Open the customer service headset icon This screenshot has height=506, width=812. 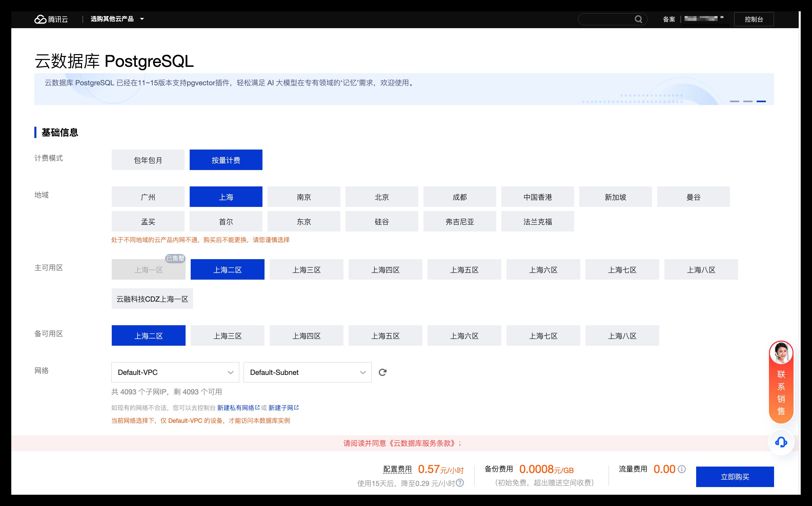[x=781, y=442]
